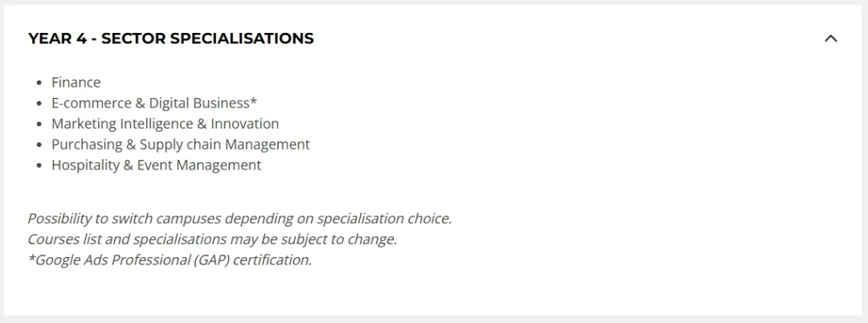This screenshot has height=323, width=868.
Task: Click the bullet beside Purchasing & Supply chain
Action: click(39, 145)
